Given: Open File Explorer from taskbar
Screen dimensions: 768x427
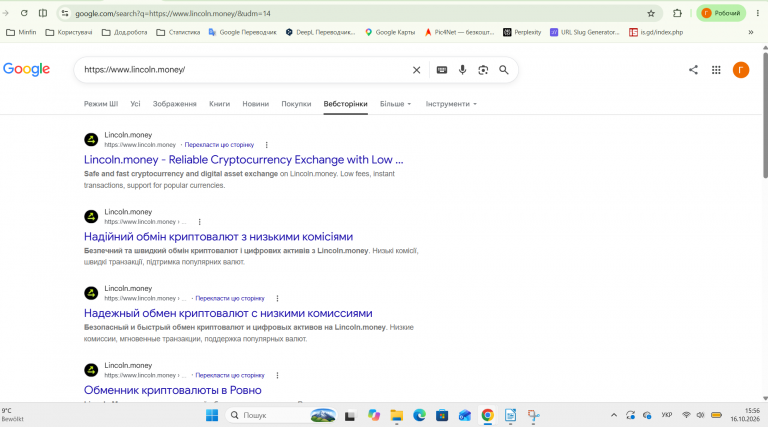Looking at the screenshot, I should click(x=396, y=415).
